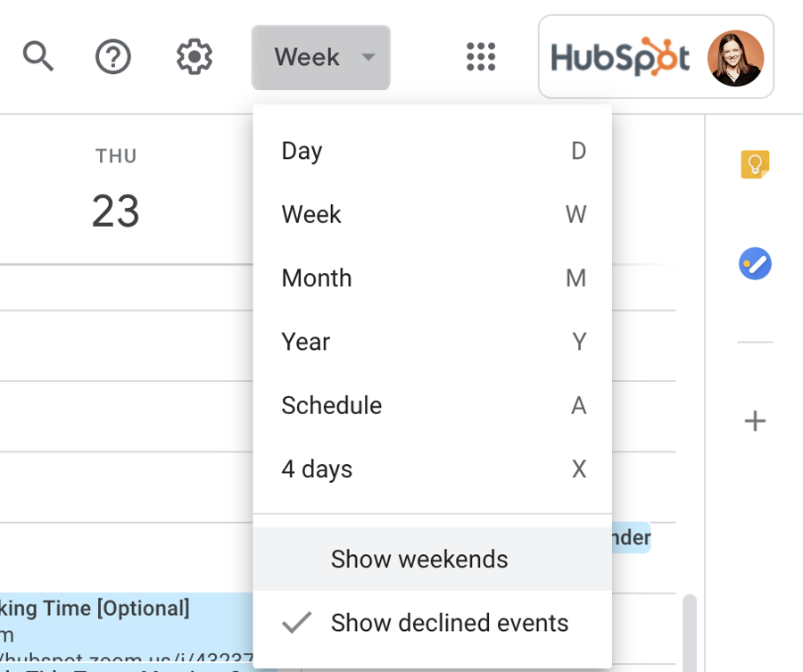Open your profile avatar photo
The height and width of the screenshot is (672, 803).
click(735, 56)
